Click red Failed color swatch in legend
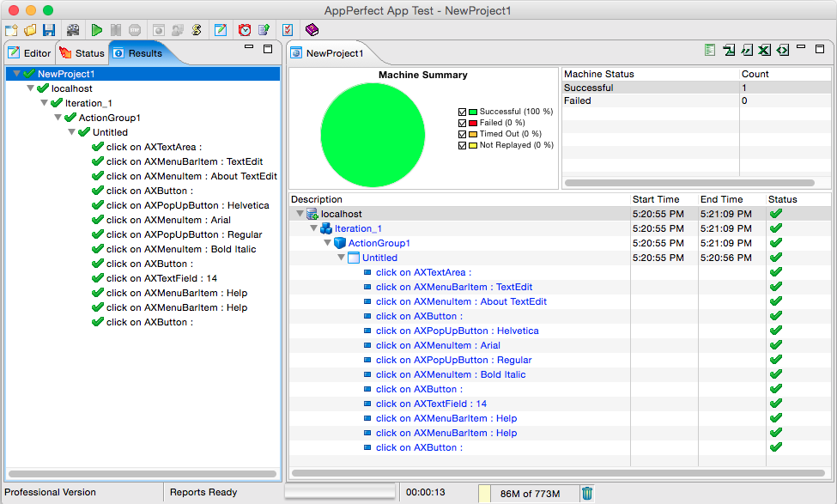The width and height of the screenshot is (837, 504). (473, 124)
